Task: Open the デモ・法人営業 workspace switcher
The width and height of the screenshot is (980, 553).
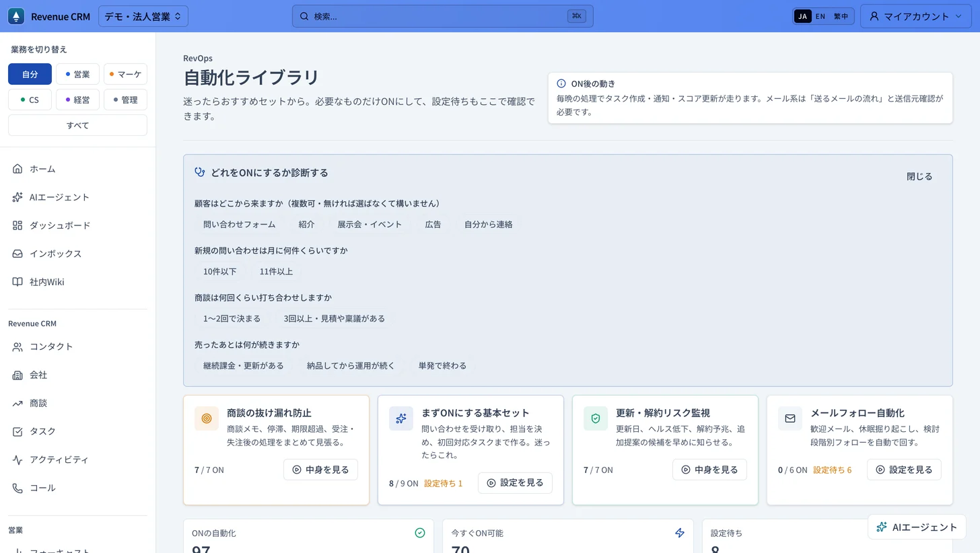Action: pos(143,16)
